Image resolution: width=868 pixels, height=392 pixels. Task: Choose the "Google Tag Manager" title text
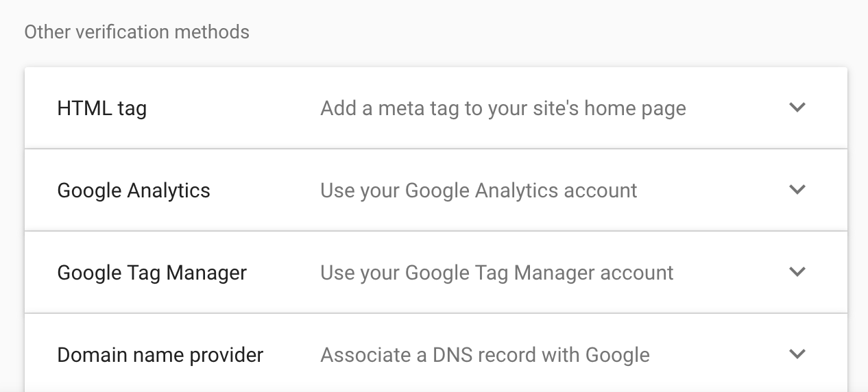152,273
